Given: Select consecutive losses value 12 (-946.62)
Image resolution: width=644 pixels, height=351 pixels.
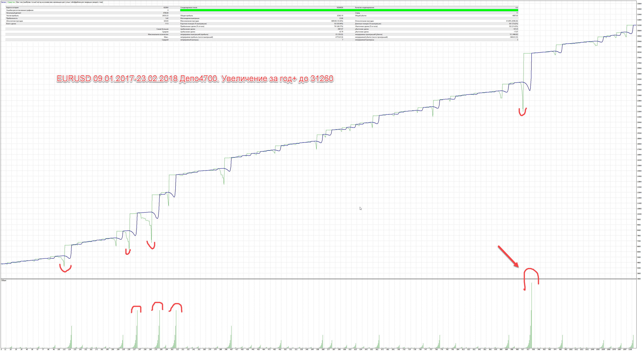Looking at the screenshot, I should click(x=514, y=35).
